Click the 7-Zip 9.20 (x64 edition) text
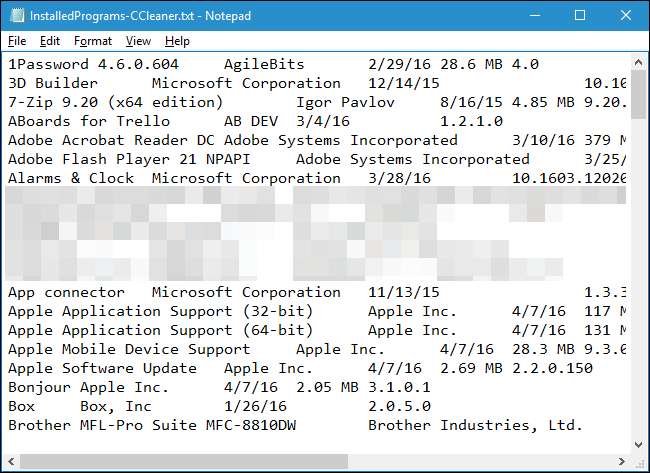Viewport: 650px width, 473px height. click(x=115, y=102)
